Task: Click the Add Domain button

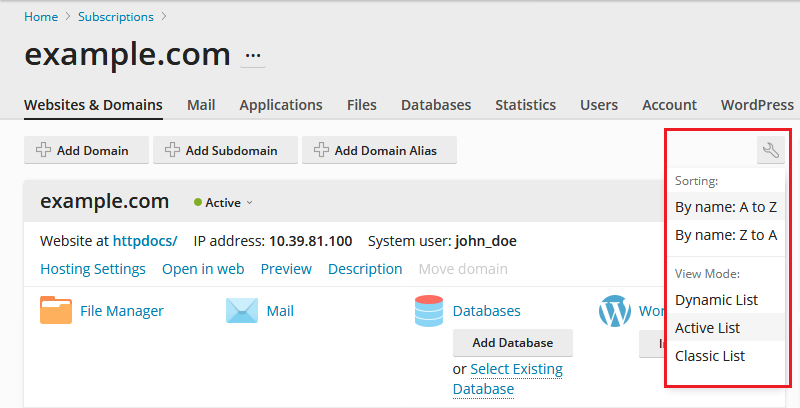Action: [86, 151]
